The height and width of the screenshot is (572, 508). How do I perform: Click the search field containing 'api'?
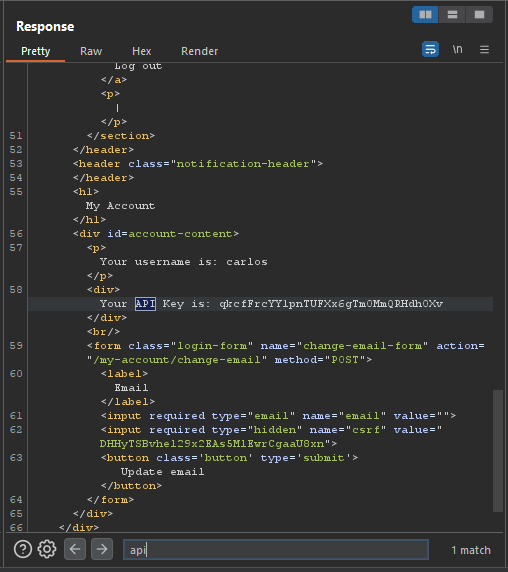(276, 549)
